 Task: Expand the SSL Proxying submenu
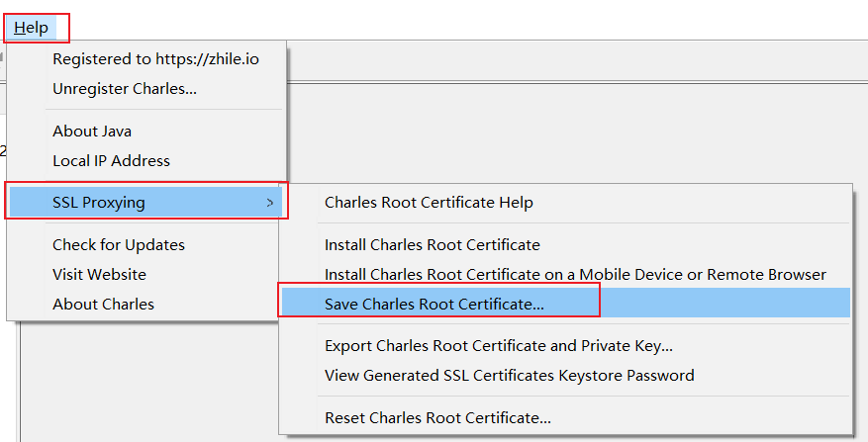pos(146,203)
